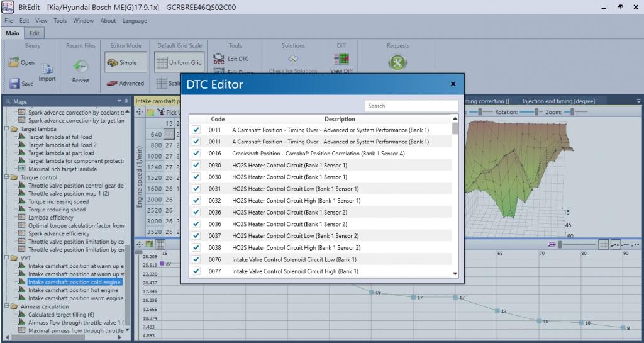This screenshot has width=644, height=343.
Task: Open a binary file with the Open icon
Action: click(15, 63)
